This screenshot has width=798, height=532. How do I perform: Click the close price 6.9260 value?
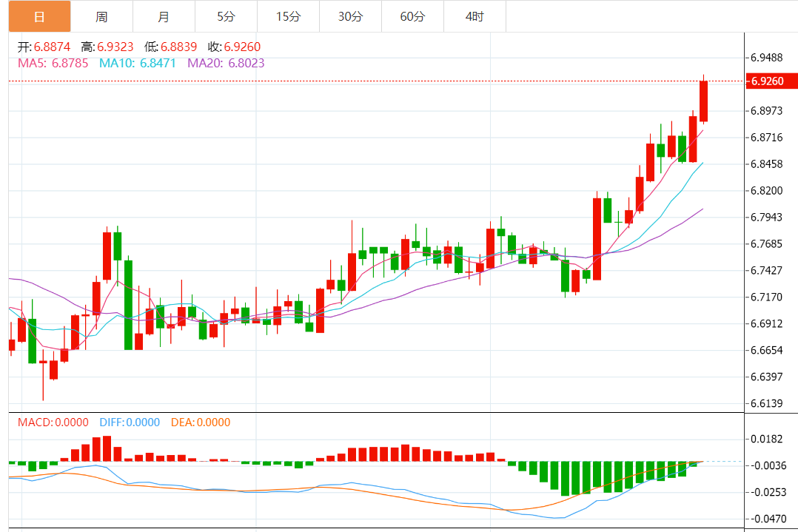(x=242, y=47)
